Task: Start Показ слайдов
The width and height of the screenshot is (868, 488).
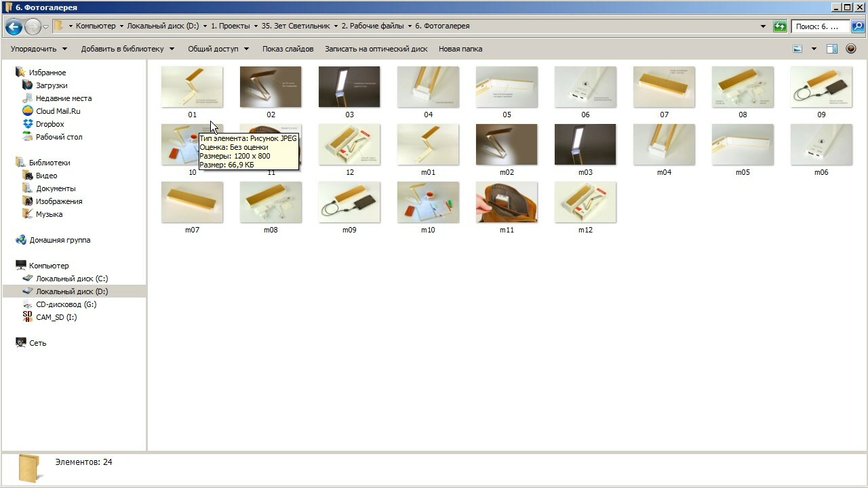Action: click(288, 49)
